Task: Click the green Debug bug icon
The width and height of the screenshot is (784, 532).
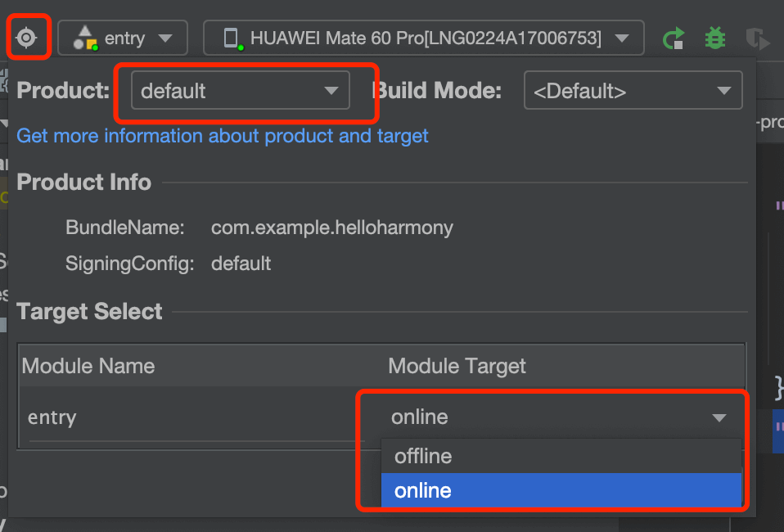Action: [715, 38]
